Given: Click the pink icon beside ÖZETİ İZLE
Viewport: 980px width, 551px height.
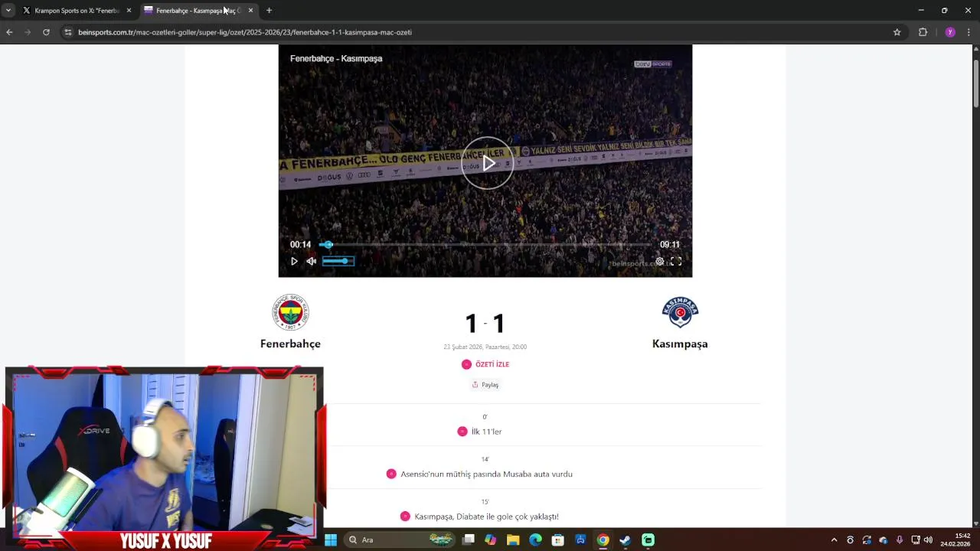Looking at the screenshot, I should (466, 364).
